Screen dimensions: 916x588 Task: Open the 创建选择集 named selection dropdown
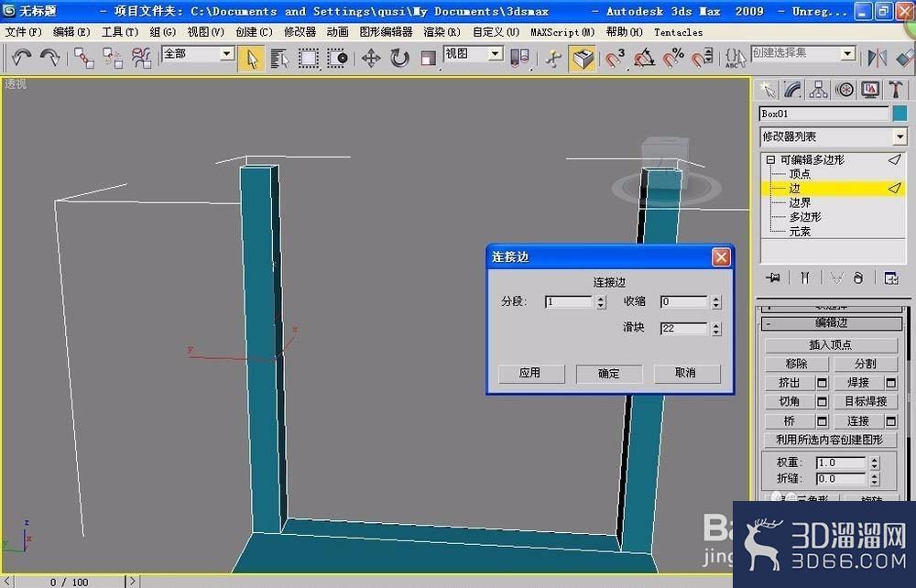tap(803, 54)
